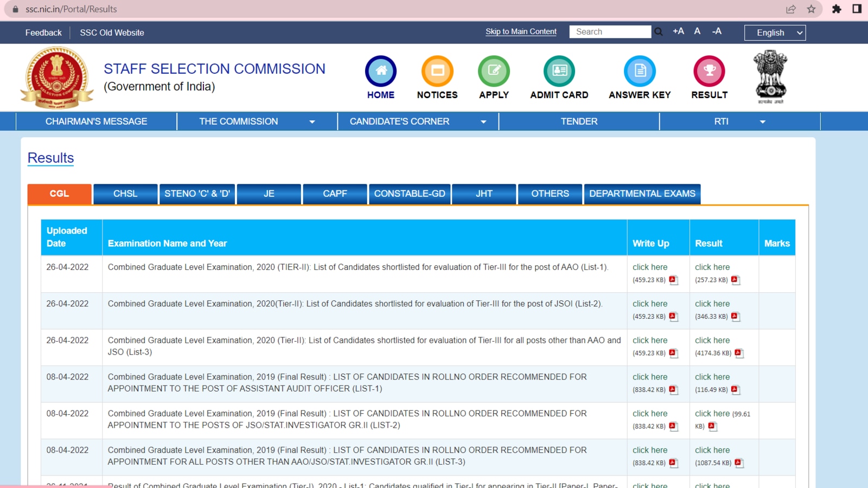The width and height of the screenshot is (868, 488).
Task: Click Write Up 'click here' for AAO List-1
Action: point(650,267)
